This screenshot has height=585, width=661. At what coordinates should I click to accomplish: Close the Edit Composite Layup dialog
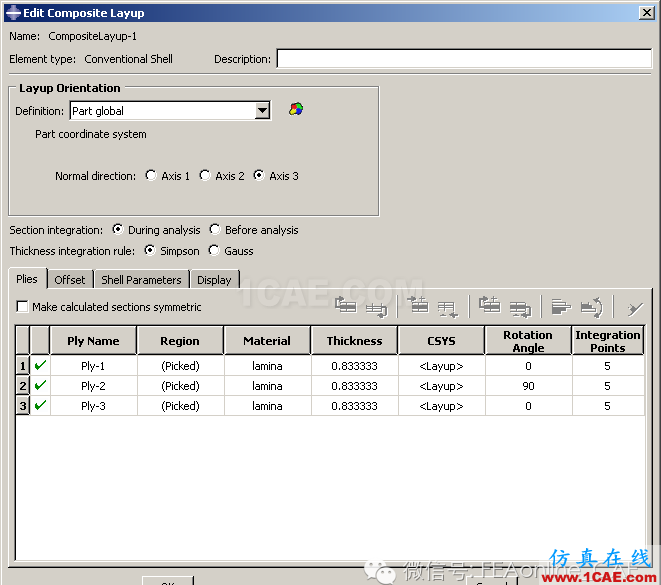646,13
